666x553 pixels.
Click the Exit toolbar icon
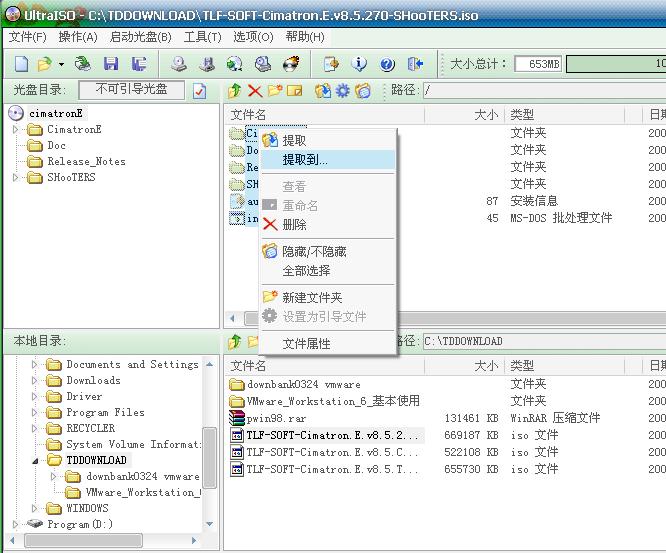click(415, 64)
